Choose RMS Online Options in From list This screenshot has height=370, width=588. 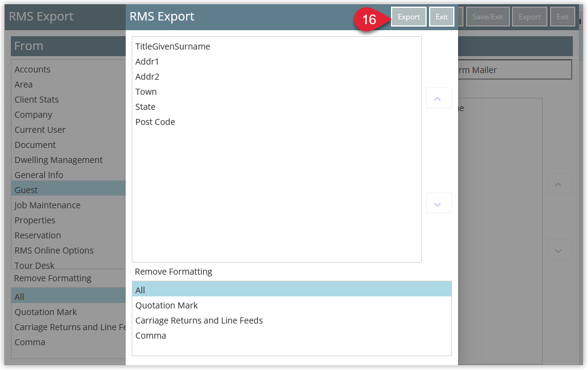[x=69, y=250]
